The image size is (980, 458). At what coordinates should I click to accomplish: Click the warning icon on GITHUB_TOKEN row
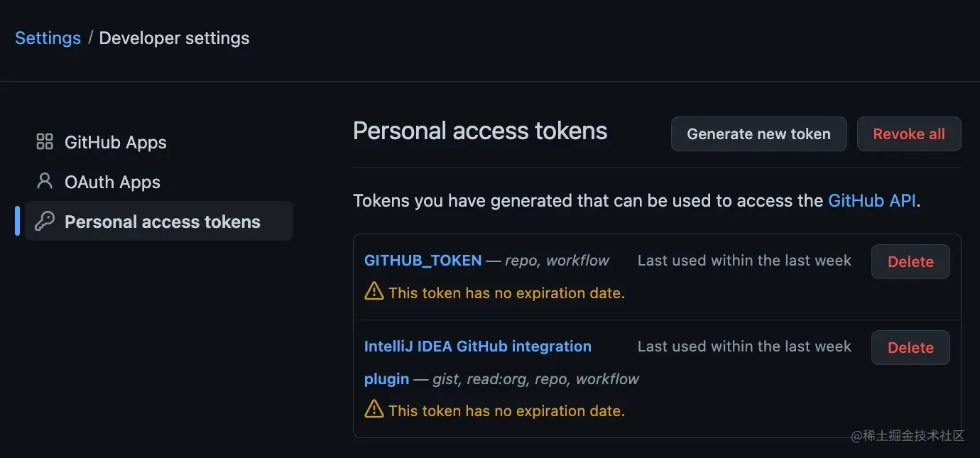(373, 291)
